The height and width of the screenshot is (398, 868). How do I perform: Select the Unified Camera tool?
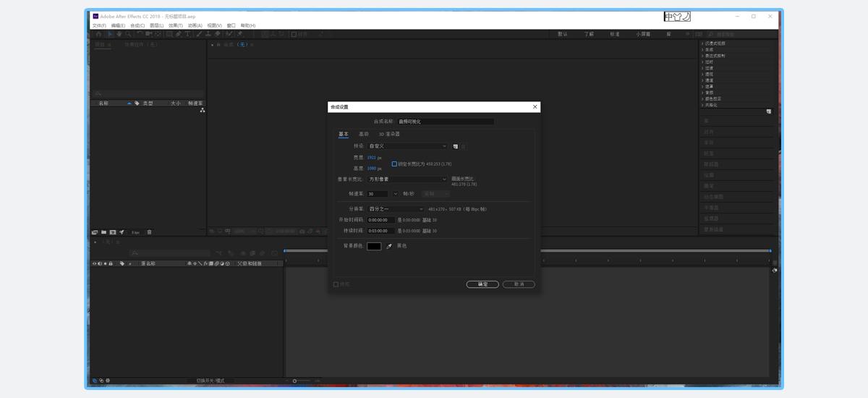(x=148, y=34)
